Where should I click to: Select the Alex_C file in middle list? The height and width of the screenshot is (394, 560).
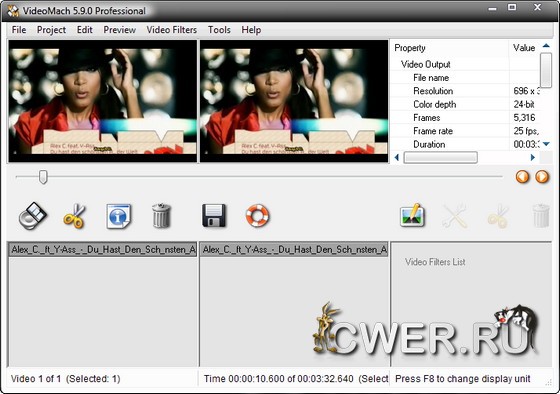[x=294, y=249]
